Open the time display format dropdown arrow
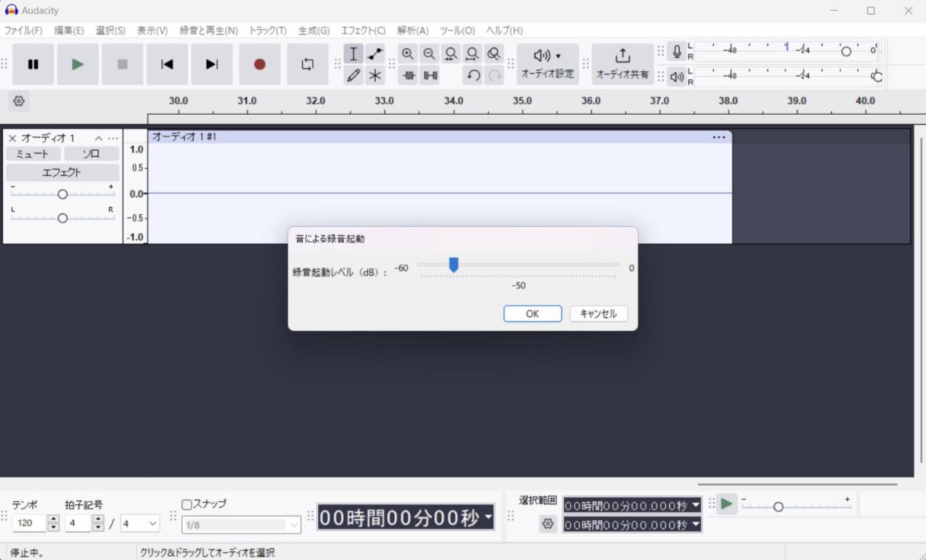The width and height of the screenshot is (926, 560). click(488, 518)
